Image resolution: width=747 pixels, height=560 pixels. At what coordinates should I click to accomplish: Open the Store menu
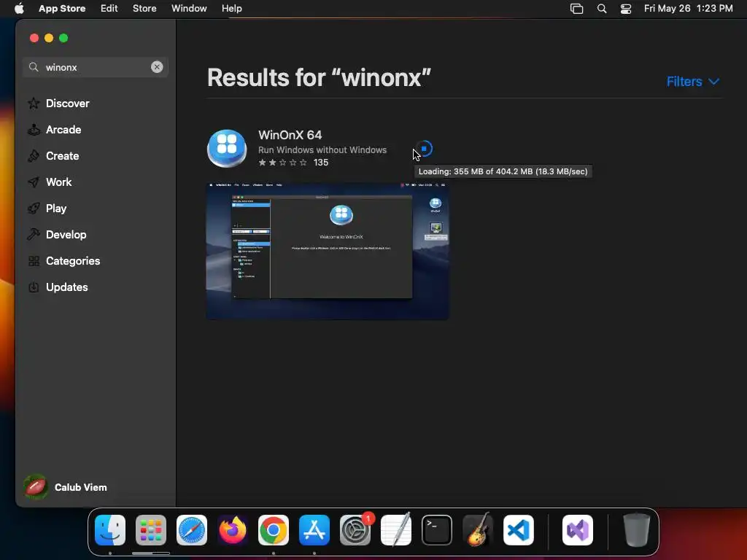point(144,8)
